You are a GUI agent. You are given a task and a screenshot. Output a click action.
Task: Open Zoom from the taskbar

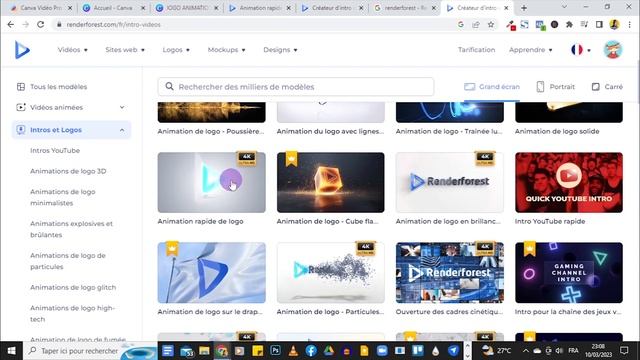point(382,351)
